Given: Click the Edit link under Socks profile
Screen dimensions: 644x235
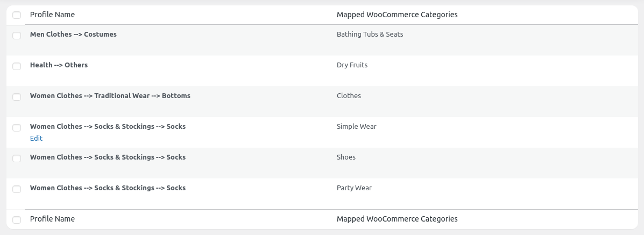Looking at the screenshot, I should [36, 139].
